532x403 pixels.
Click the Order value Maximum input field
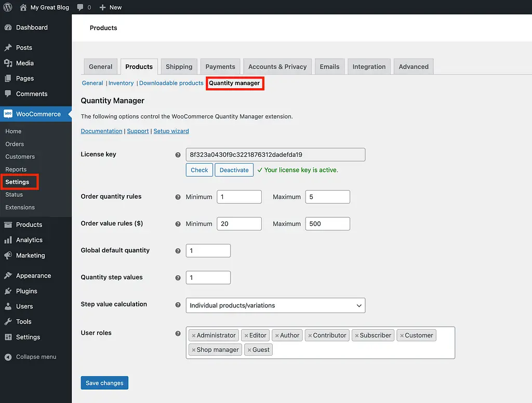(327, 224)
